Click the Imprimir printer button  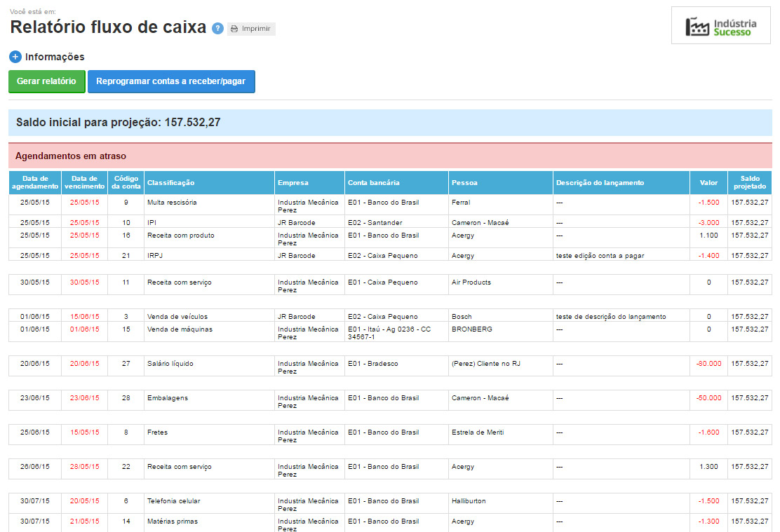point(251,29)
